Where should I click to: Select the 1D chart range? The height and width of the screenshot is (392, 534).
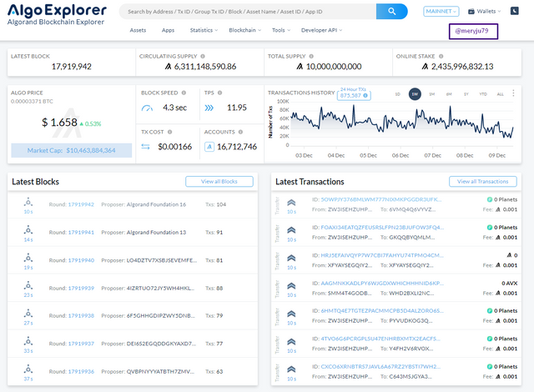[x=397, y=94]
